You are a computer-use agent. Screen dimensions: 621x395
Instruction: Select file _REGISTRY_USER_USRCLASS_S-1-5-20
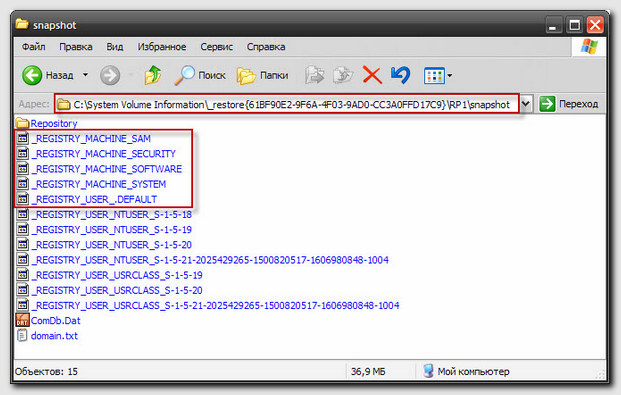click(x=117, y=290)
